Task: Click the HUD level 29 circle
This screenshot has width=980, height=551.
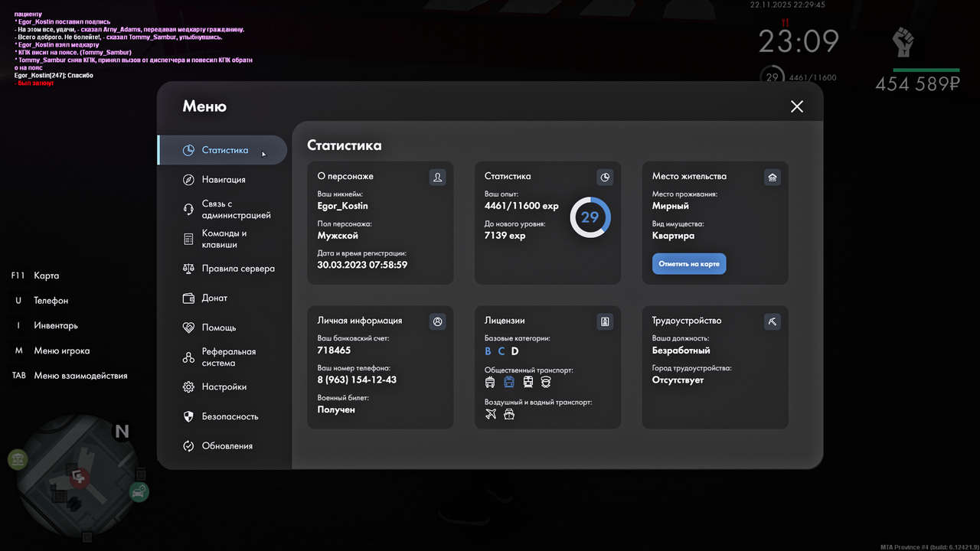Action: click(772, 77)
